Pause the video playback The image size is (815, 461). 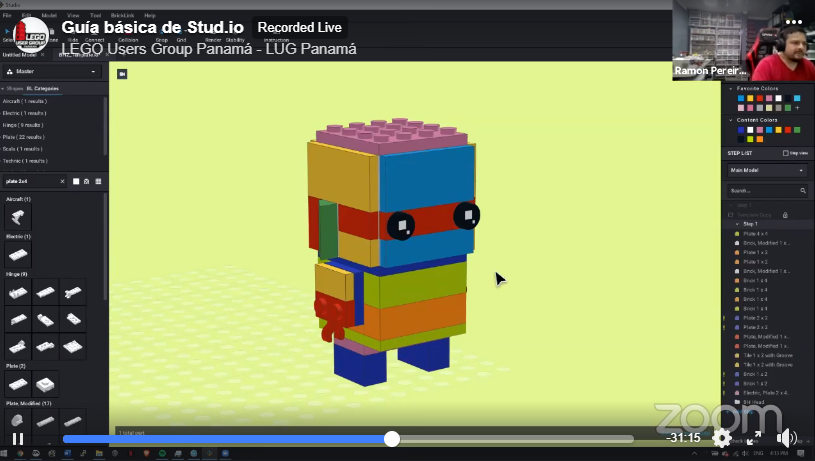(x=18, y=439)
